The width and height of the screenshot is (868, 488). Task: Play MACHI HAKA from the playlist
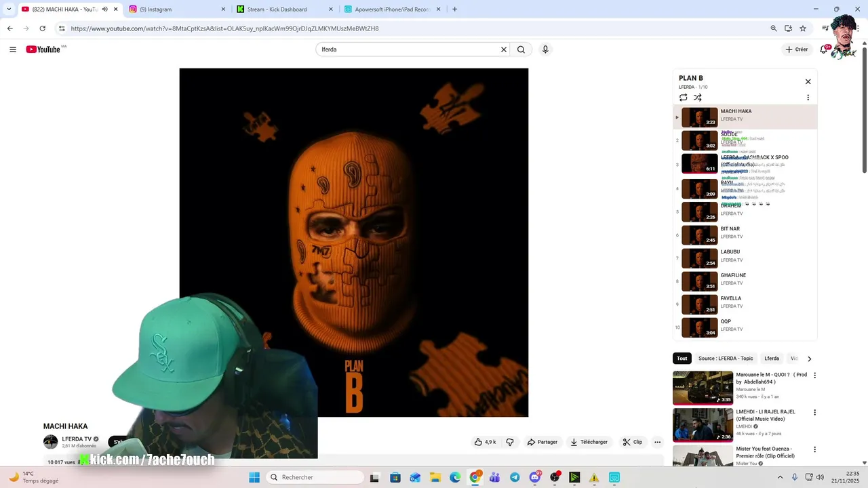point(745,117)
